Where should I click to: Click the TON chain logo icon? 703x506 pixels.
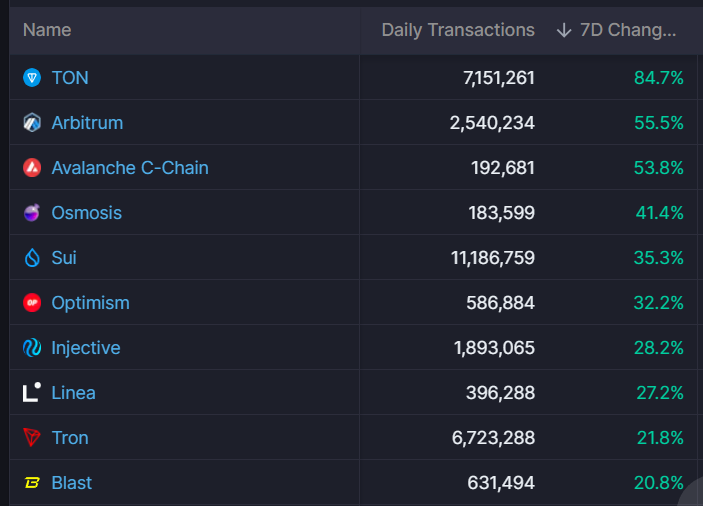pos(32,78)
